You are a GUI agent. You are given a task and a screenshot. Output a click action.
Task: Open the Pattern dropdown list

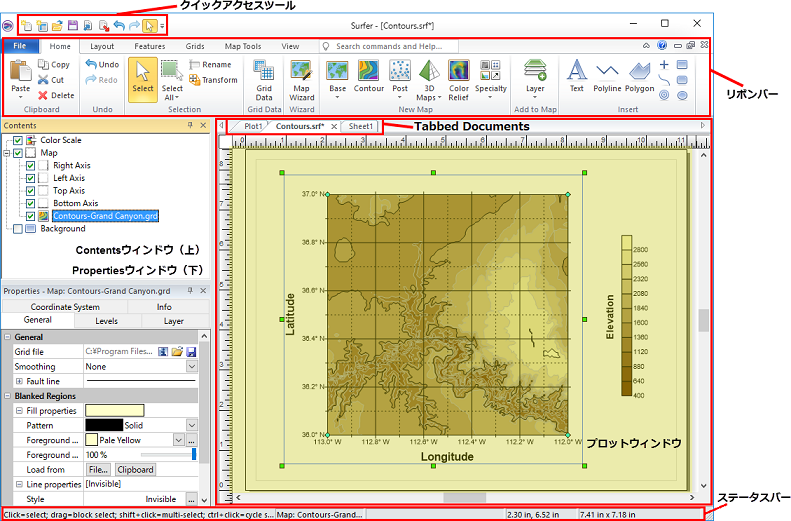pos(192,425)
